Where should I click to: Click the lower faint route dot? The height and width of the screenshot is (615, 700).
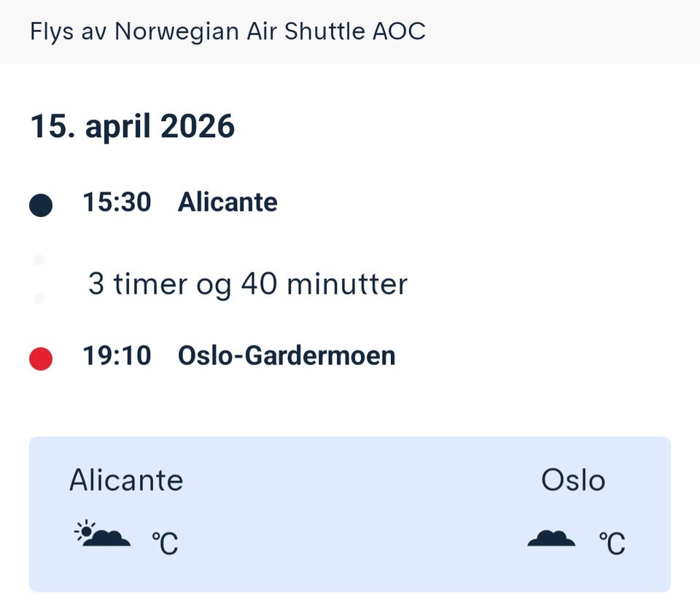tap(39, 298)
